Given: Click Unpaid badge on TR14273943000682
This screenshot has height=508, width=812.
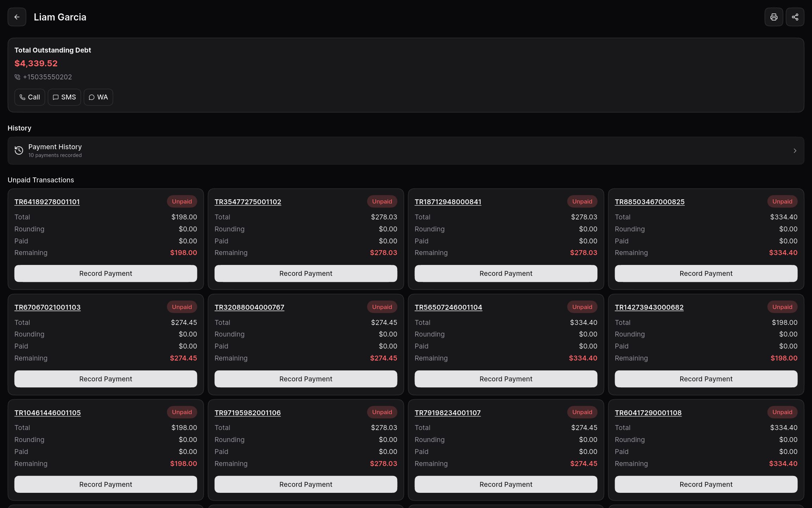Looking at the screenshot, I should pos(782,307).
